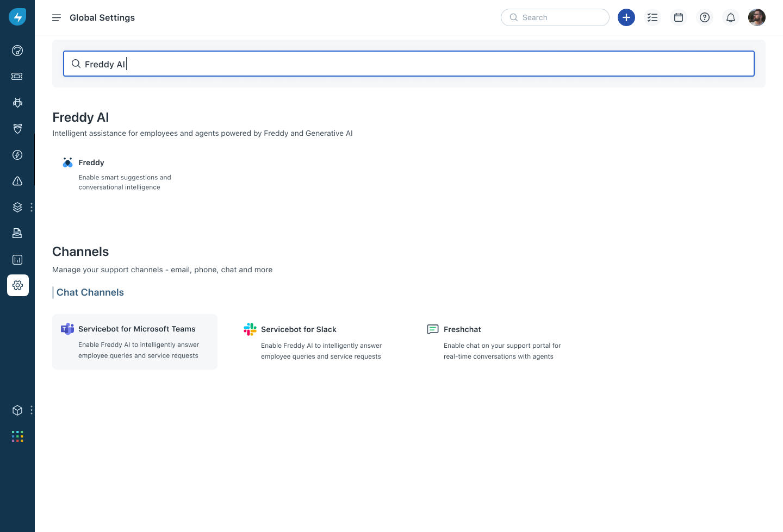Click 'Enable chat on your support portal' description

click(x=502, y=351)
